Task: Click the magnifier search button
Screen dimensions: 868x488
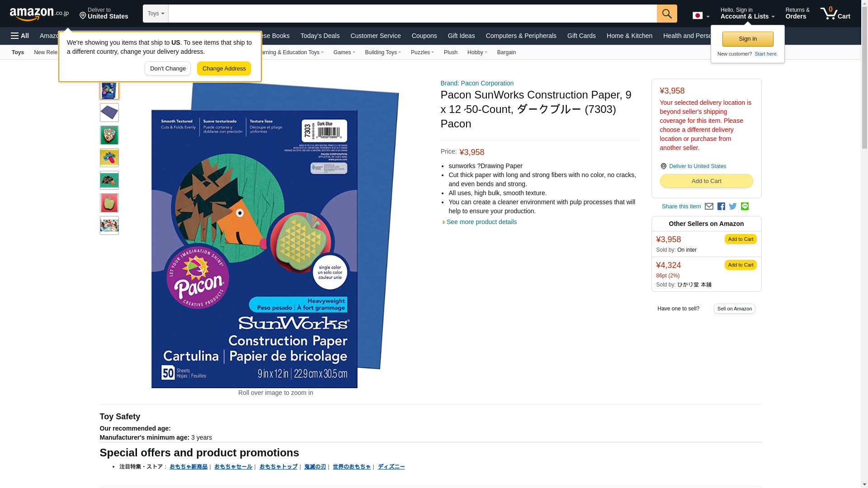Action: (667, 14)
